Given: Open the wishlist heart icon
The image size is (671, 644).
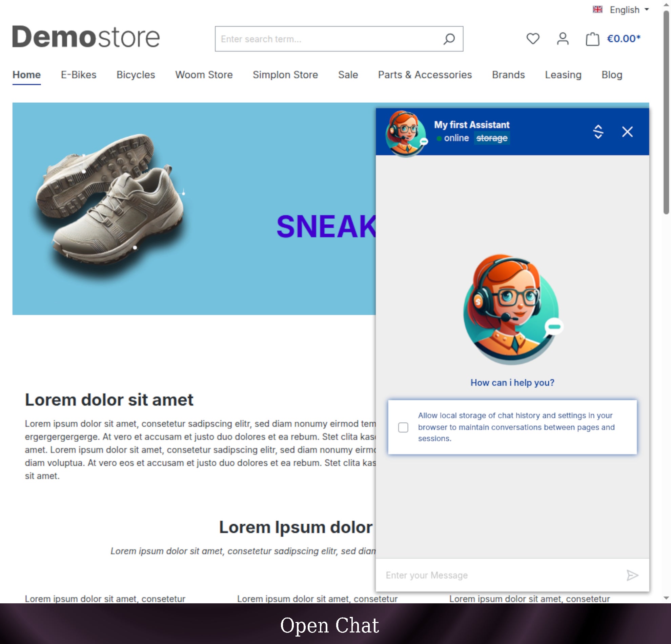Looking at the screenshot, I should [x=533, y=39].
